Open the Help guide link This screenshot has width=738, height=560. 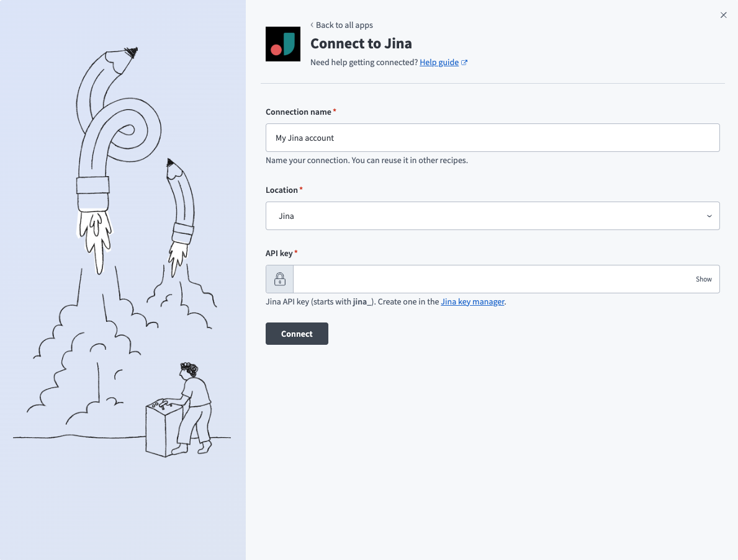click(443, 62)
